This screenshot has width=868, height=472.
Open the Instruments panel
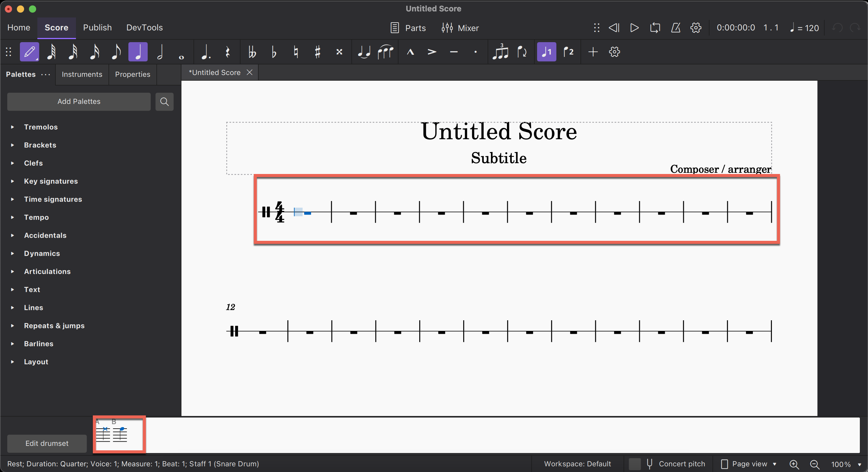pos(82,74)
